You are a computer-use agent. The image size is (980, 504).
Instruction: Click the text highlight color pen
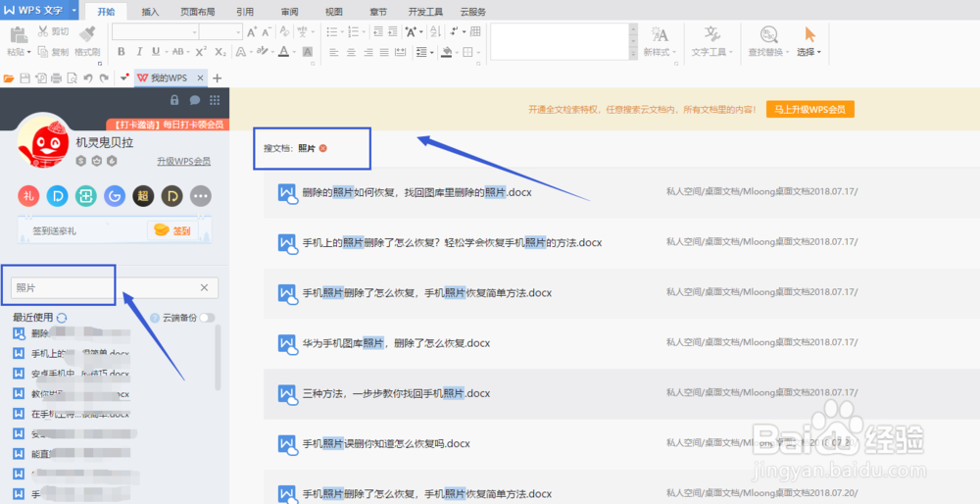(x=263, y=52)
